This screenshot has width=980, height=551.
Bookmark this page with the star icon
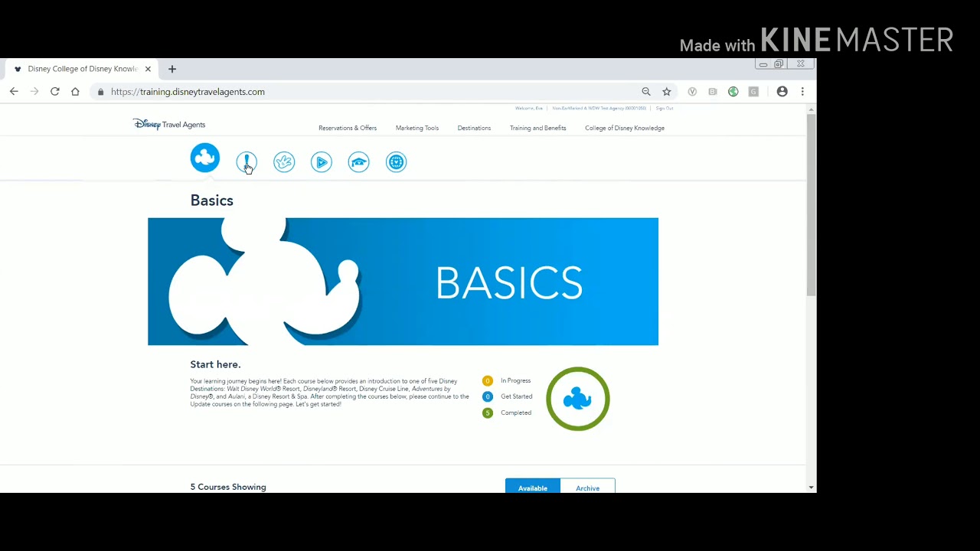667,91
